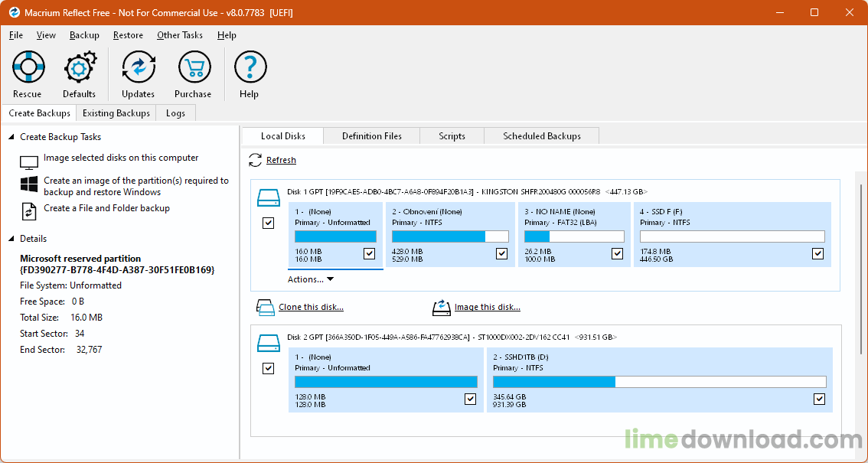Click the Macrium Reflect title bar logo

click(15, 13)
